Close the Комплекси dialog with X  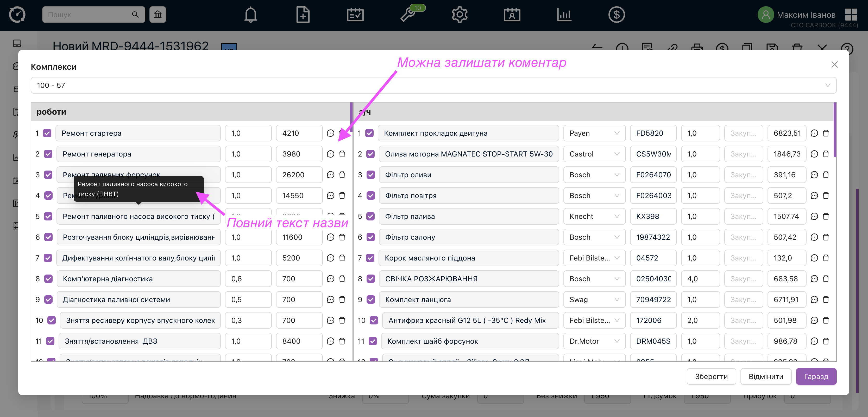coord(834,64)
